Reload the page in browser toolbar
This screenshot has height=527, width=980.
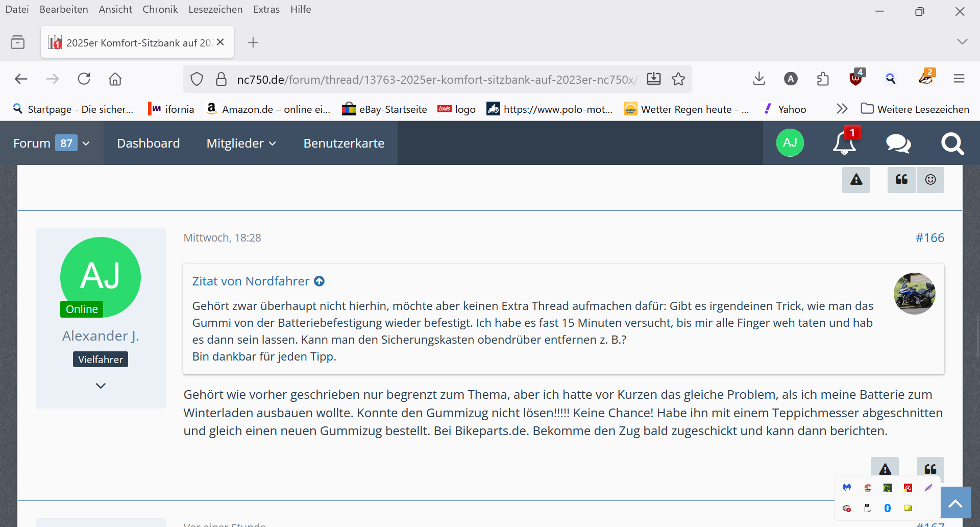84,79
